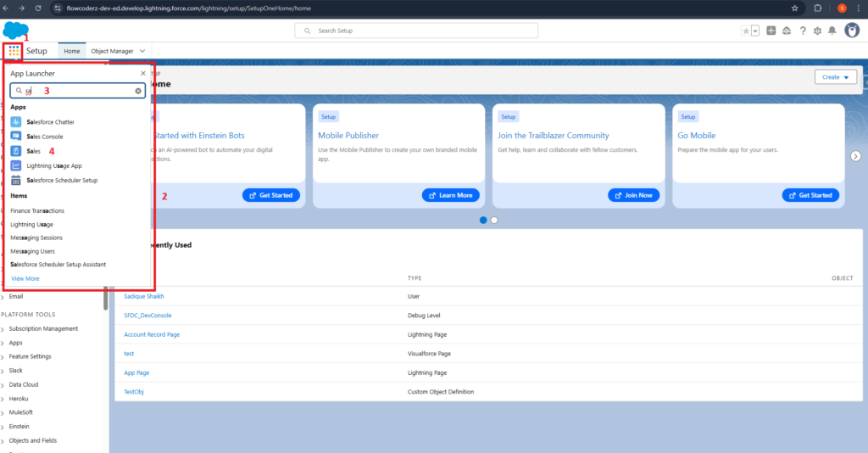Clear the App Launcher search text
Viewport: 868px width, 453px height.
(138, 91)
